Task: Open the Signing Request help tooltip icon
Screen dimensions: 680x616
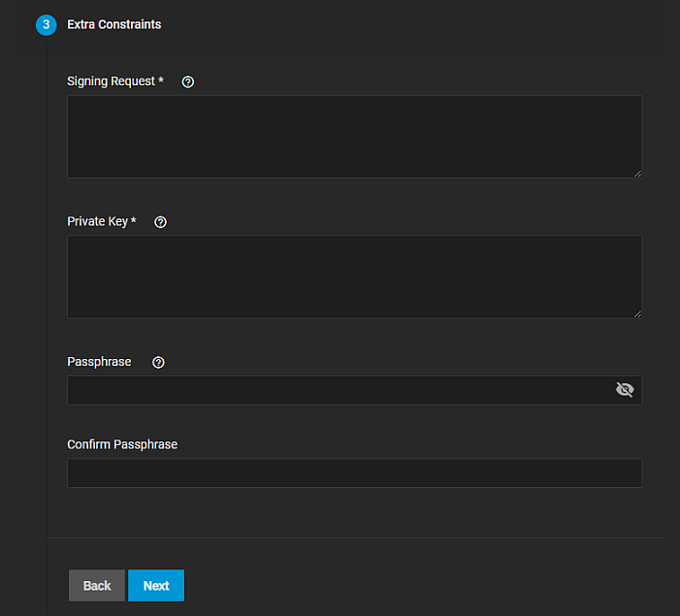Action: click(188, 82)
